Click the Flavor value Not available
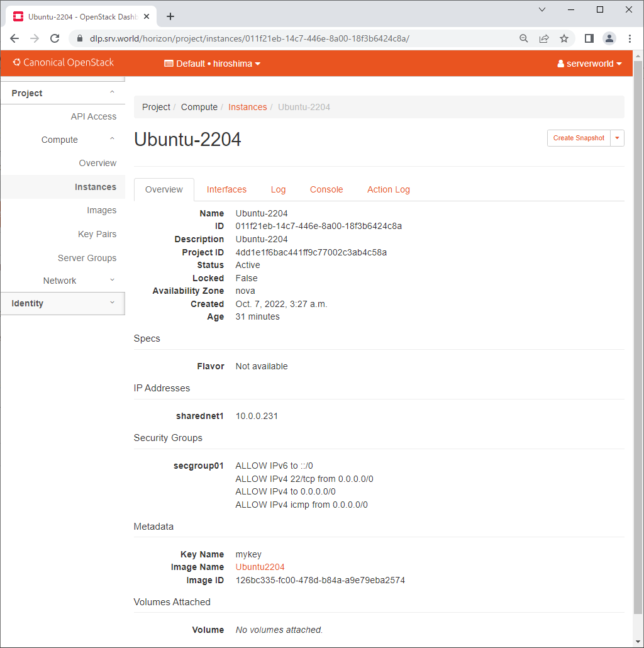Screen dimensions: 644x648 [x=262, y=366]
